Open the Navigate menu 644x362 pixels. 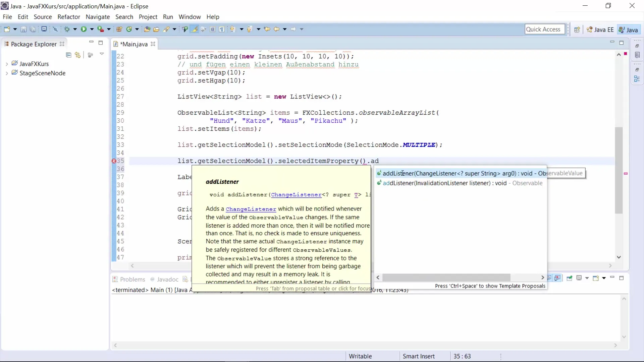coord(98,17)
